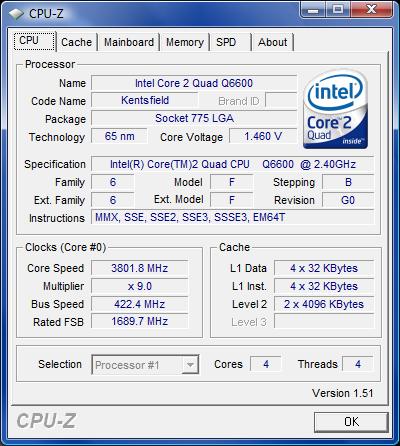
Task: Click the CPU-Z title bar app icon
Action: point(16,14)
